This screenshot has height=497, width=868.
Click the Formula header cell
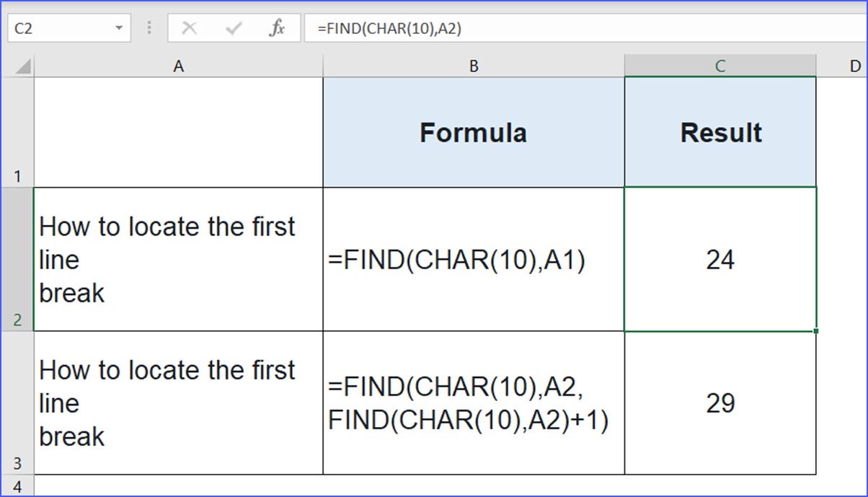click(x=474, y=131)
